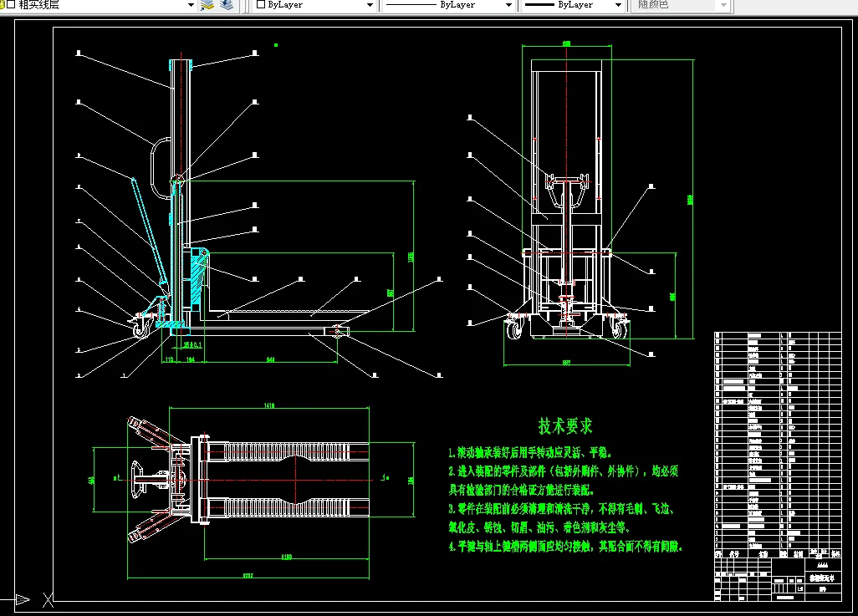Select requirement line 2 starting 进入装配的零件

(564, 471)
